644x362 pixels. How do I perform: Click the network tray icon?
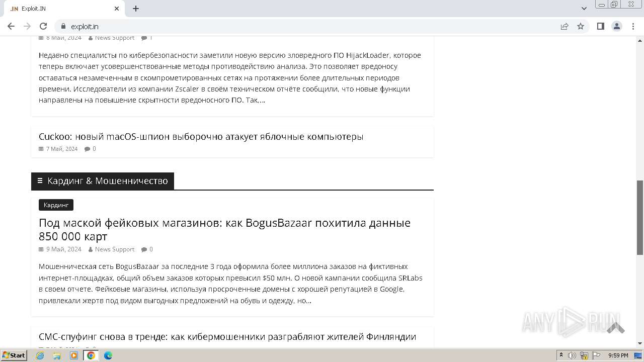[x=584, y=355]
